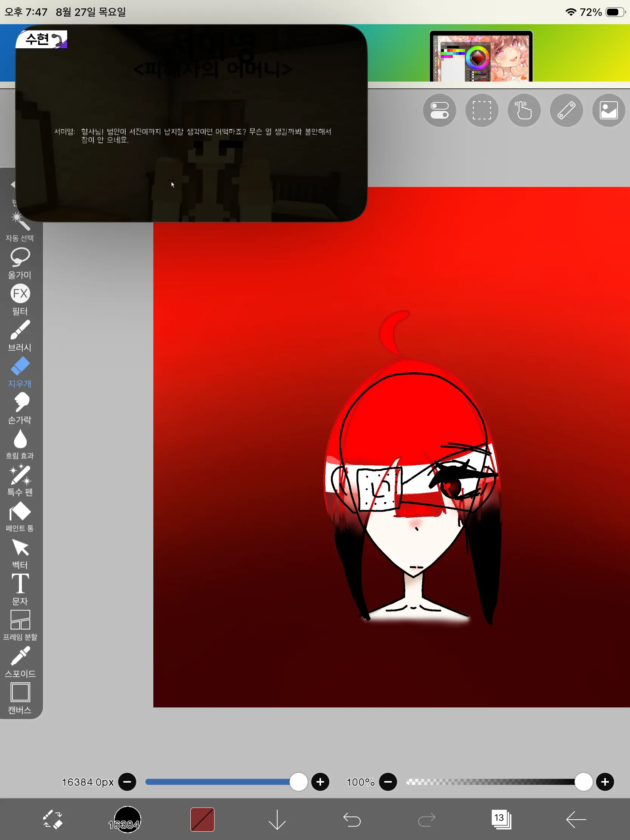Viewport: 630px width, 840px height.
Task: Pick the Paint bucket (페인트 통) tool
Action: click(20, 517)
